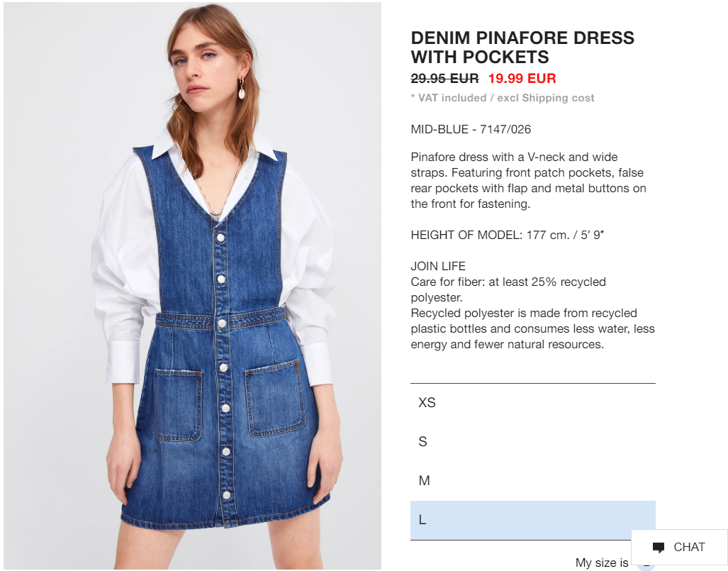Click the sale price 19.99 EUR

tap(522, 78)
